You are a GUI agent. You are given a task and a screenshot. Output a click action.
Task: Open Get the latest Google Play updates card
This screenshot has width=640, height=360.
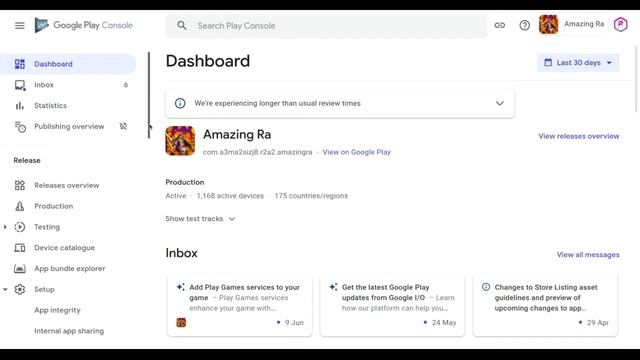tap(392, 306)
